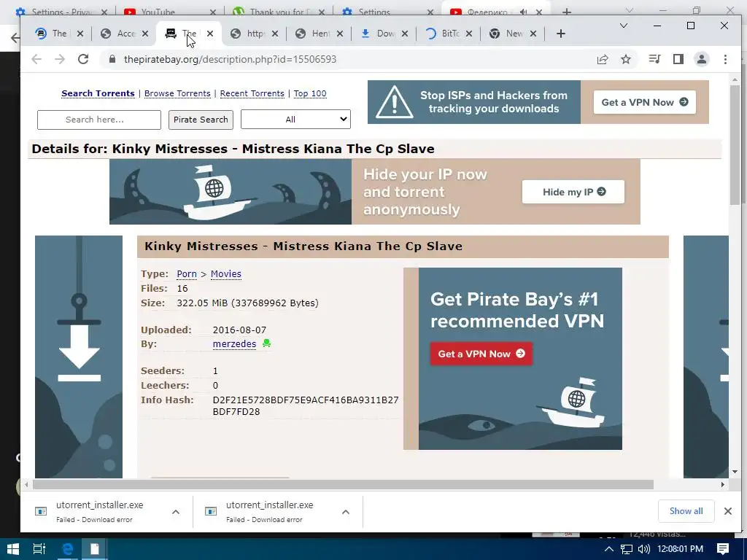Switch to the first 'The' tab

59,34
